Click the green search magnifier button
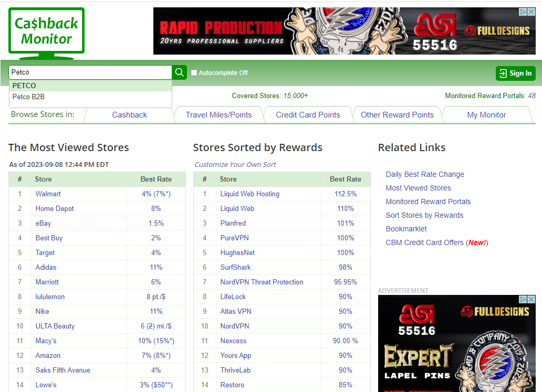This screenshot has width=542, height=392. 180,72
